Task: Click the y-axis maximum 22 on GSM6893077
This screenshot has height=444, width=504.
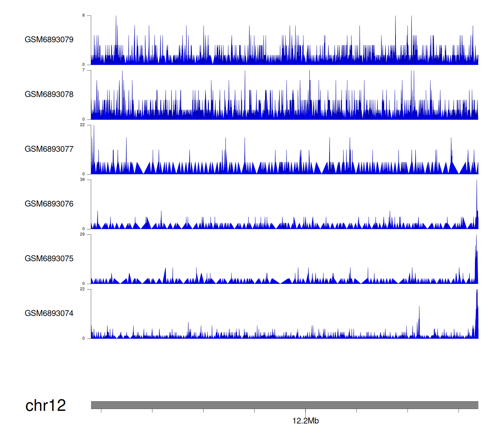Action: tap(82, 125)
